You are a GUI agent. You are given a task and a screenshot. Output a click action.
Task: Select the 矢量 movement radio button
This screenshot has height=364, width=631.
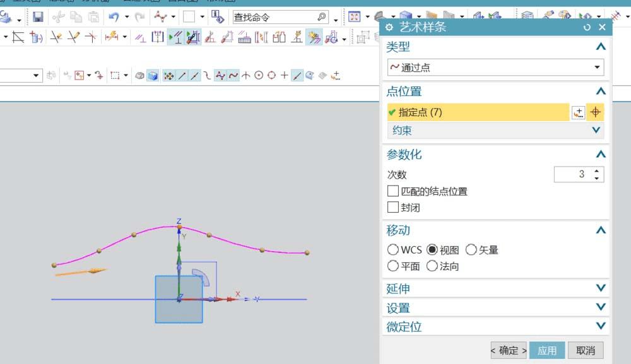click(471, 250)
